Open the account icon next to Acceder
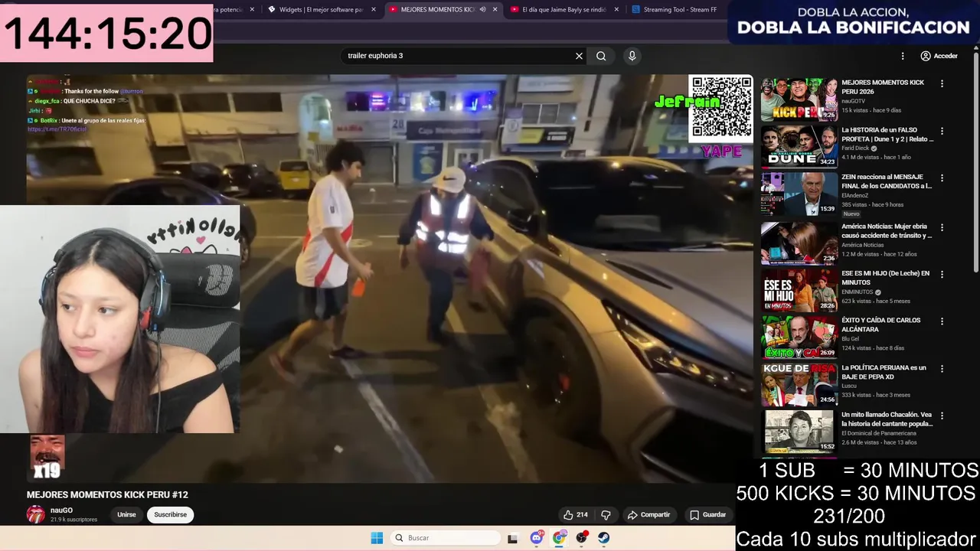The height and width of the screenshot is (551, 980). [x=926, y=56]
